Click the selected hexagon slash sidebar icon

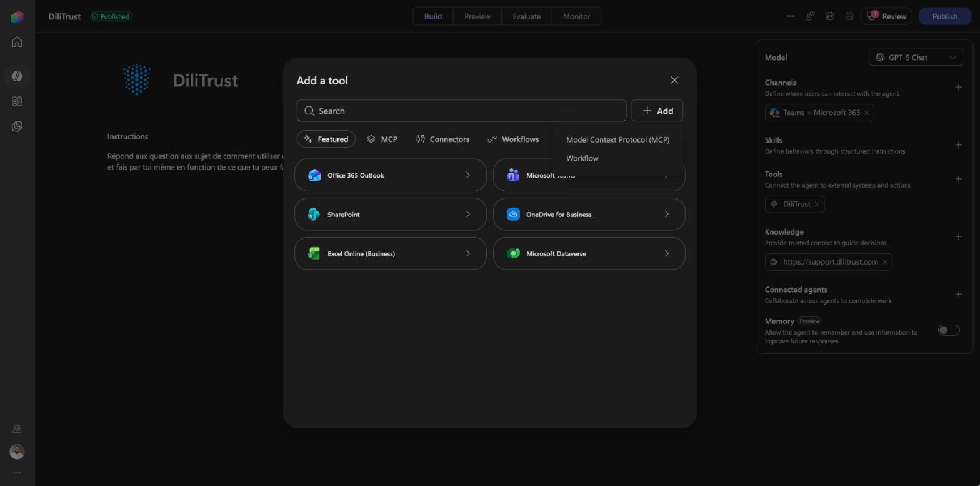point(17,76)
